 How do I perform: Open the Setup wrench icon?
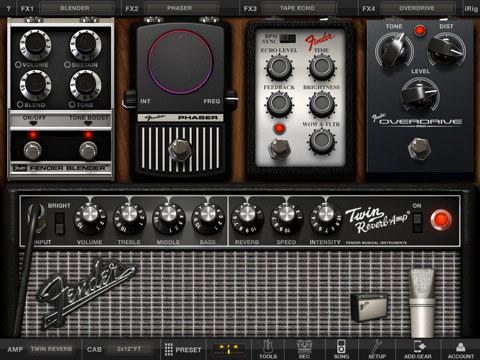click(x=377, y=349)
